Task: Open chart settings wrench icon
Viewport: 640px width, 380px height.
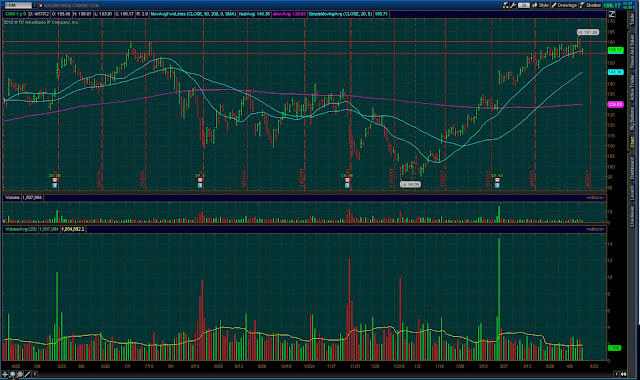Action: tap(513, 5)
